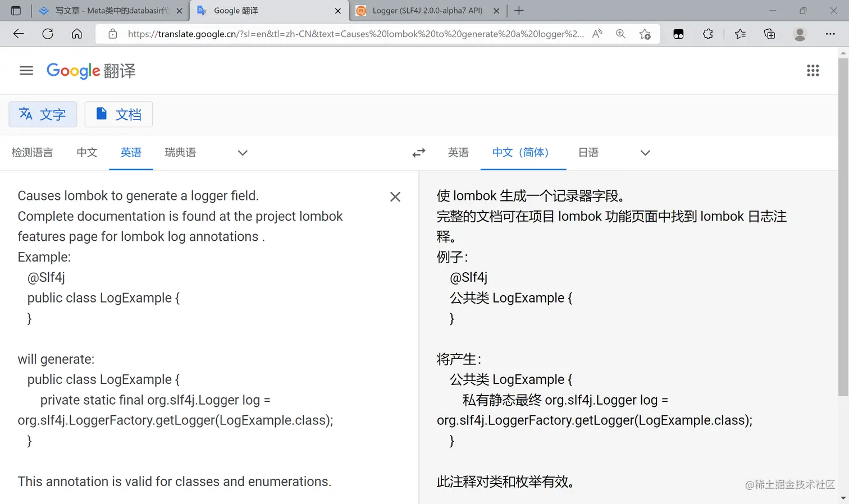Click translated line "将产生:"

tap(459, 359)
